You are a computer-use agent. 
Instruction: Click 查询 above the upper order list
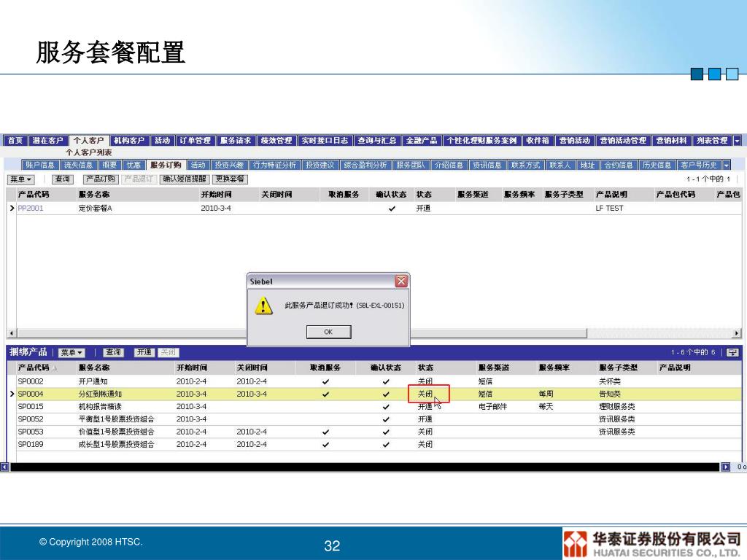[63, 179]
